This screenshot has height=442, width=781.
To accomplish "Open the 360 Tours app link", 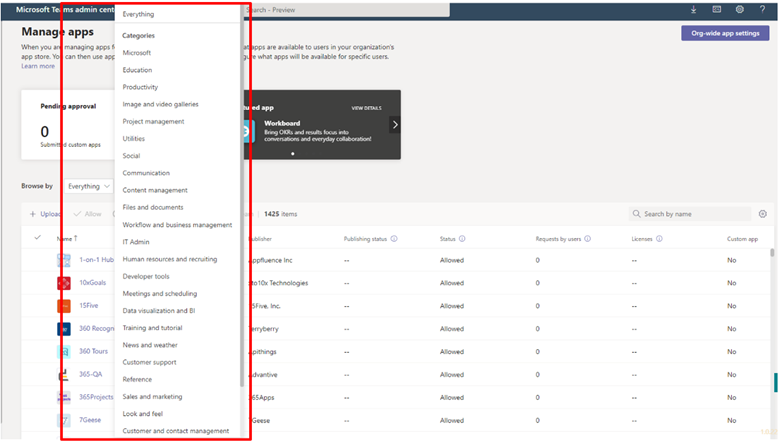I will coord(93,352).
